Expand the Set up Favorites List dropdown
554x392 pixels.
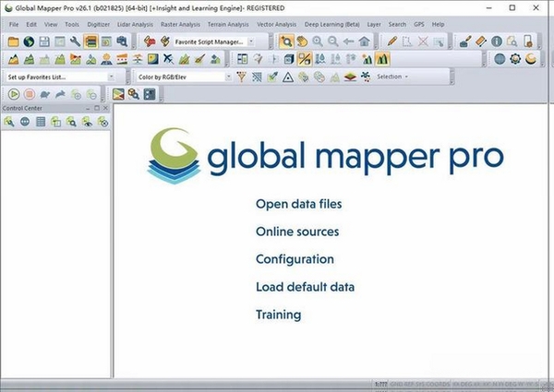pyautogui.click(x=112, y=77)
